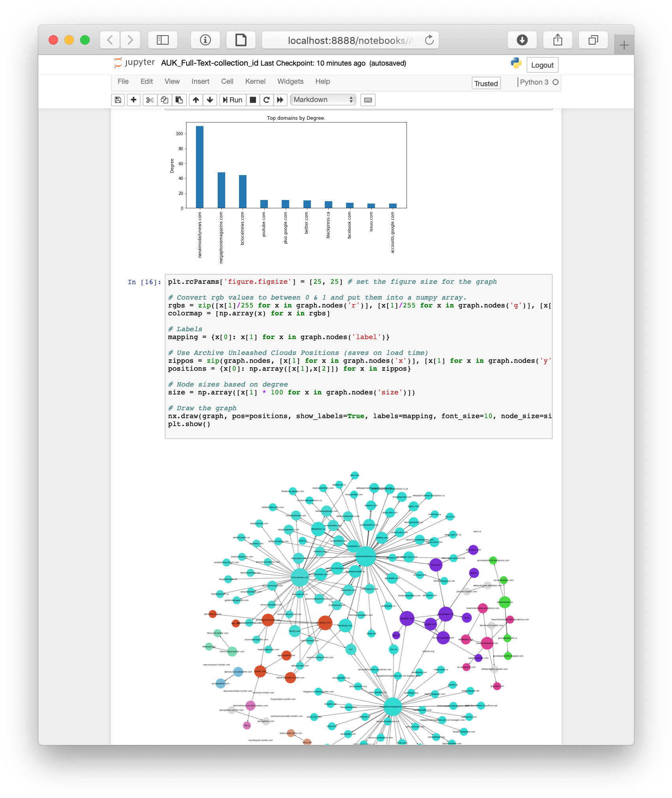Insert a cell below with the plus icon
This screenshot has width=672, height=798.
pyautogui.click(x=134, y=100)
